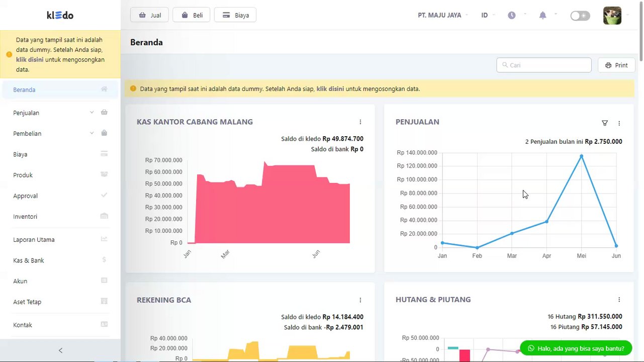
Task: Click the filter icon in Penjualan card
Action: [605, 123]
